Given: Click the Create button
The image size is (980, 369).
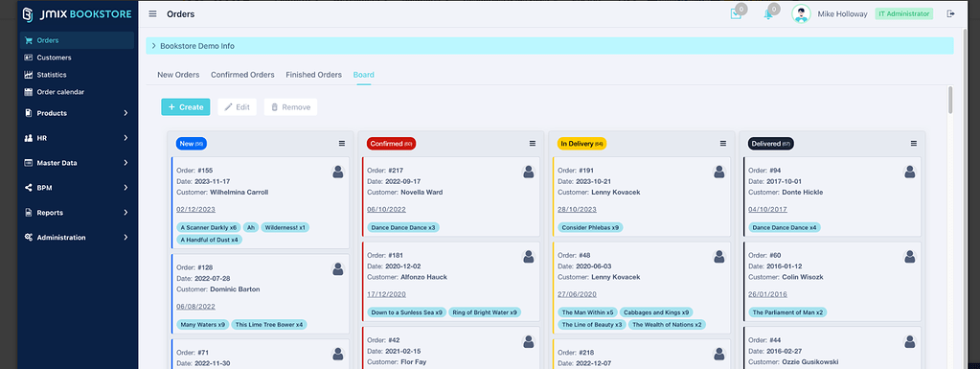Looking at the screenshot, I should tap(186, 107).
